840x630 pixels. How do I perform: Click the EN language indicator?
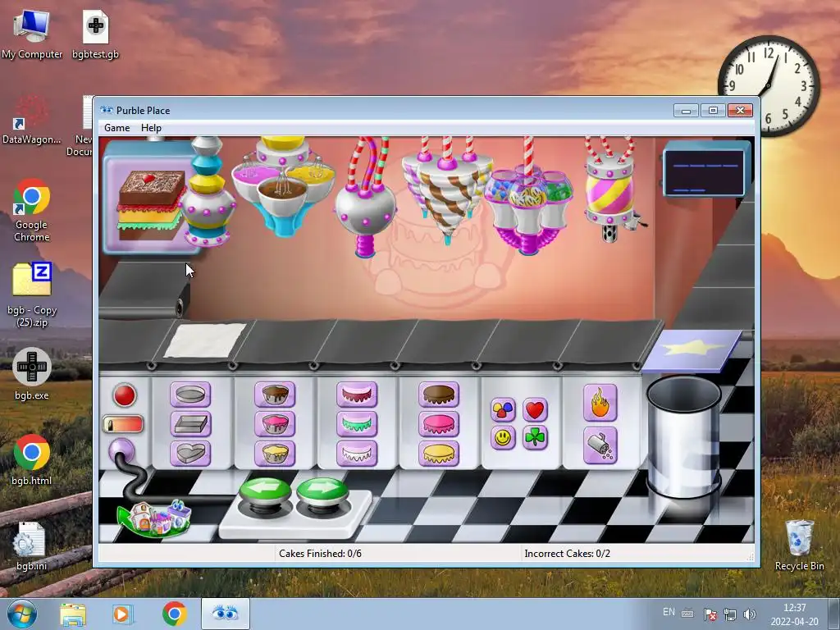tap(669, 612)
